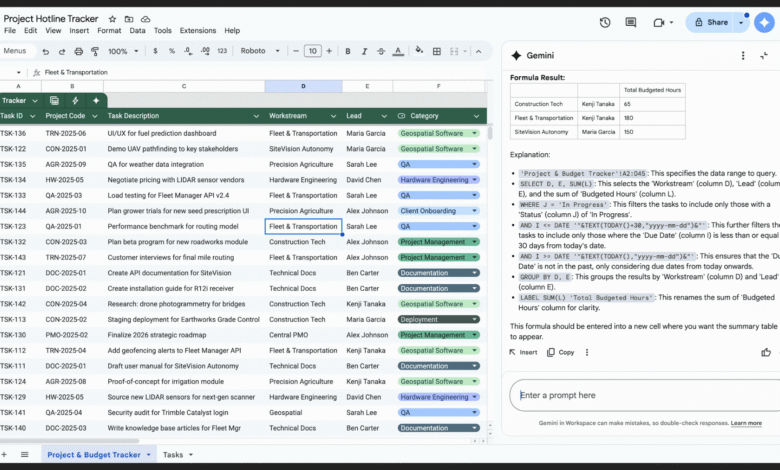Open the Extensions menu
The image size is (780, 470).
(197, 30)
